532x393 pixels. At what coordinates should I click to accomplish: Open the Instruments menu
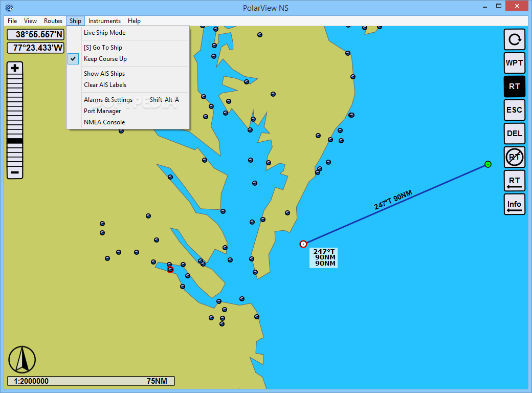coord(104,20)
